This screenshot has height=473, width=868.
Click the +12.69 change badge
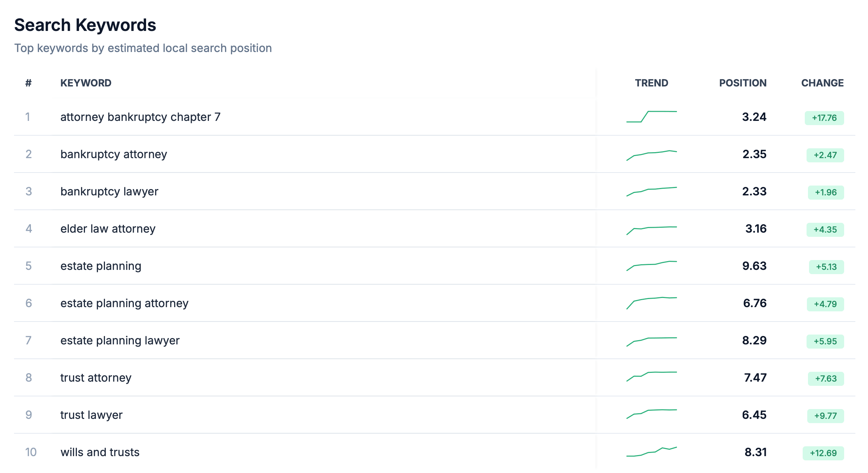click(823, 453)
